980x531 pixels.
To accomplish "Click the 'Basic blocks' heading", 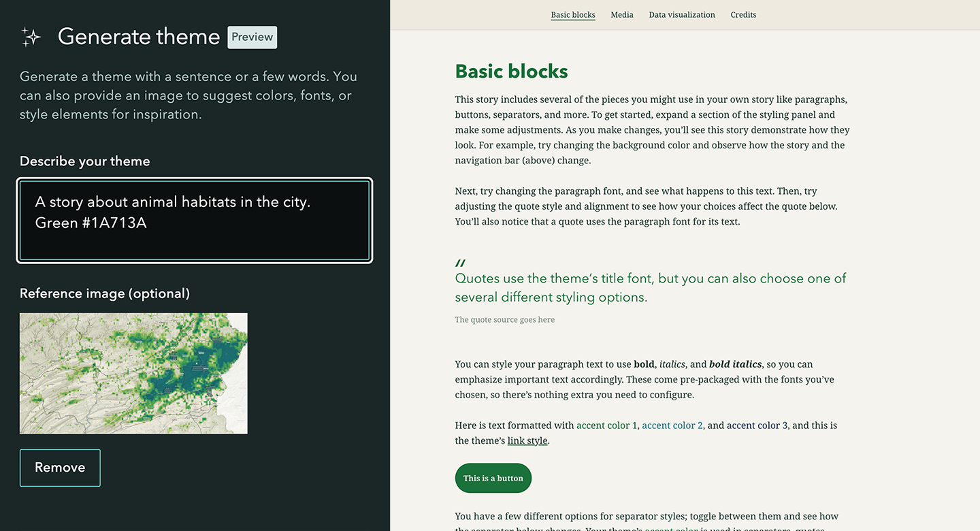I will [512, 71].
